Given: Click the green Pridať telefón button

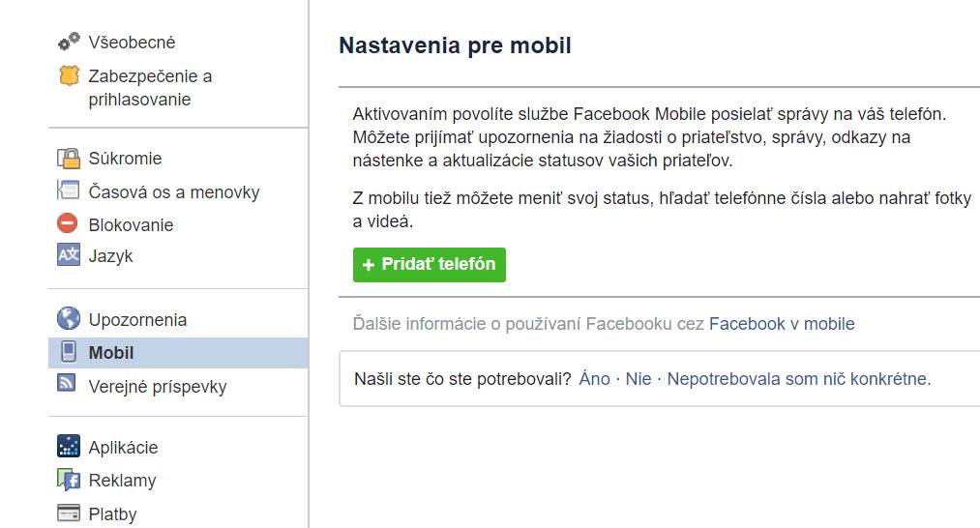Looking at the screenshot, I should click(430, 265).
